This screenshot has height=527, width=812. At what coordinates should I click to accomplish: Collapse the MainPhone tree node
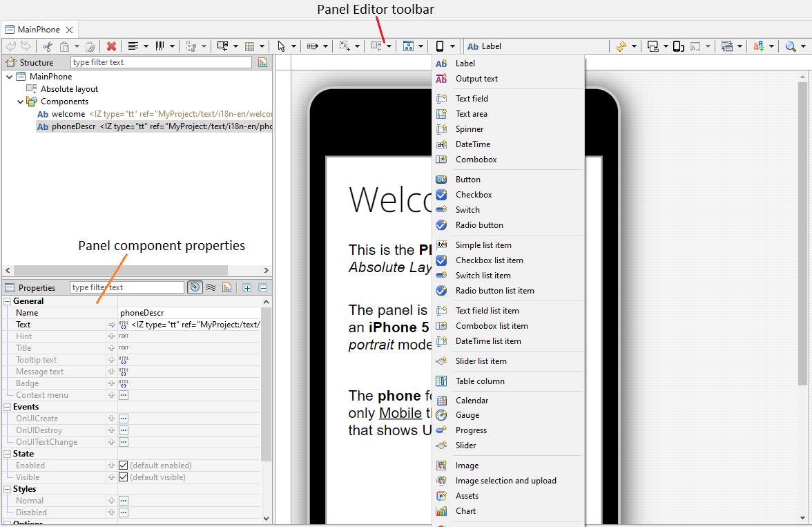click(x=9, y=77)
